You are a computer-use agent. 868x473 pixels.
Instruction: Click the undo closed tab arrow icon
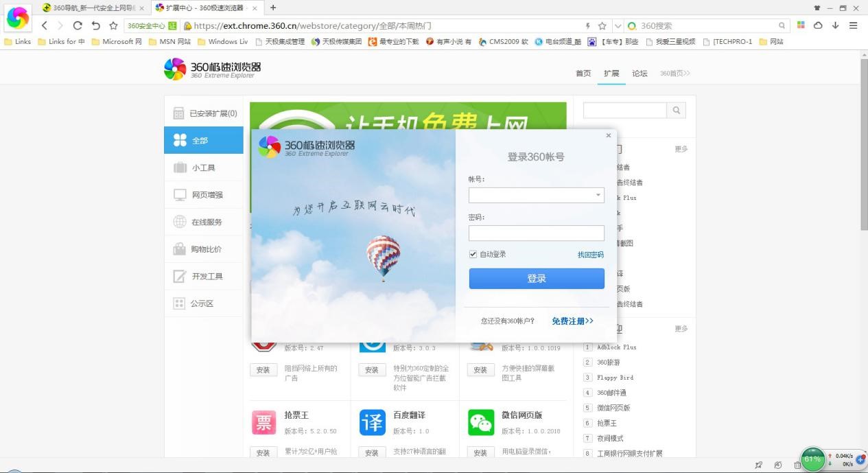pyautogui.click(x=95, y=25)
